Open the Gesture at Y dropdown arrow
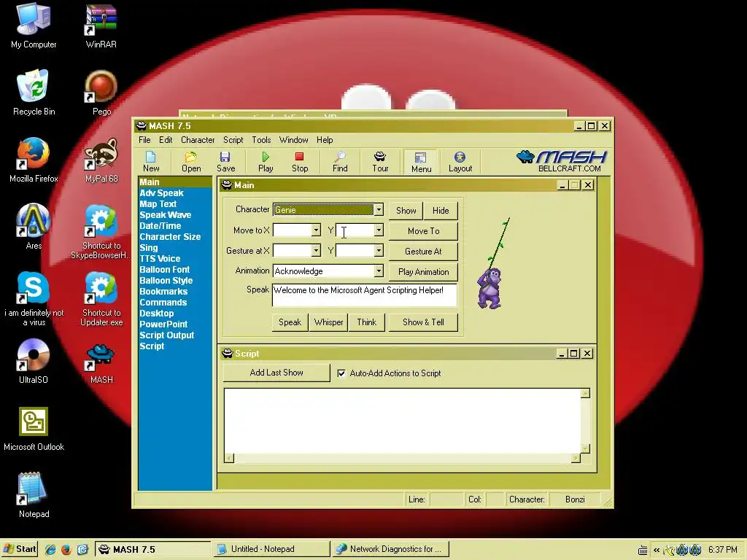Viewport: 747px width, 560px height. click(379, 251)
